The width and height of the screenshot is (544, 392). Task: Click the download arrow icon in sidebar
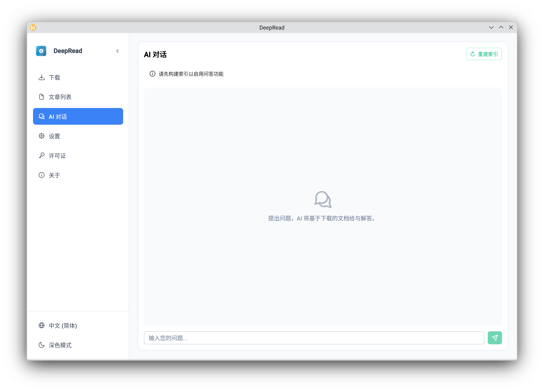pyautogui.click(x=42, y=77)
